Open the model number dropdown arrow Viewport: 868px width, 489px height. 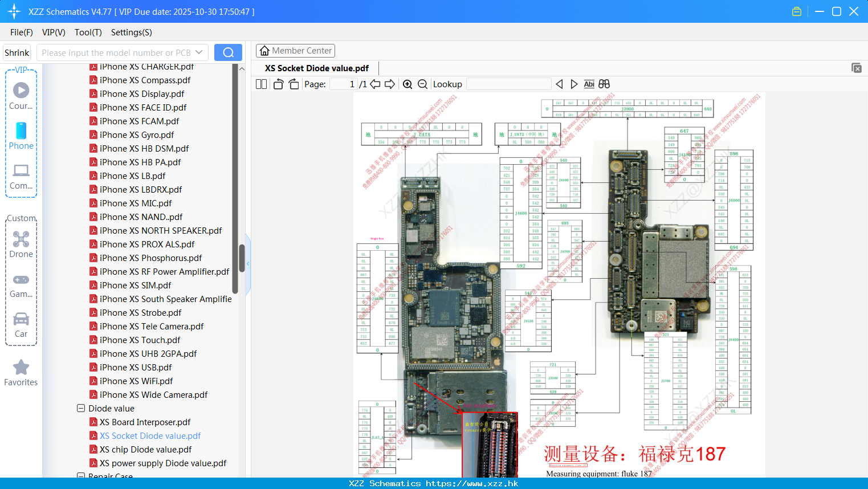[x=199, y=52]
